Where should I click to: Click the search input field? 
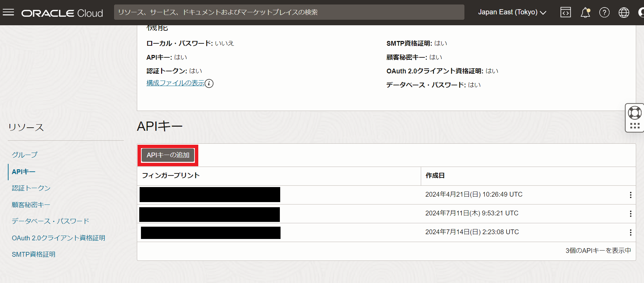click(289, 12)
